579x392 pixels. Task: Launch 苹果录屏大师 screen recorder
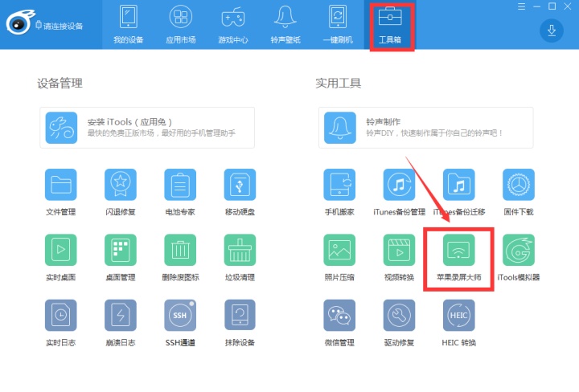(x=459, y=250)
